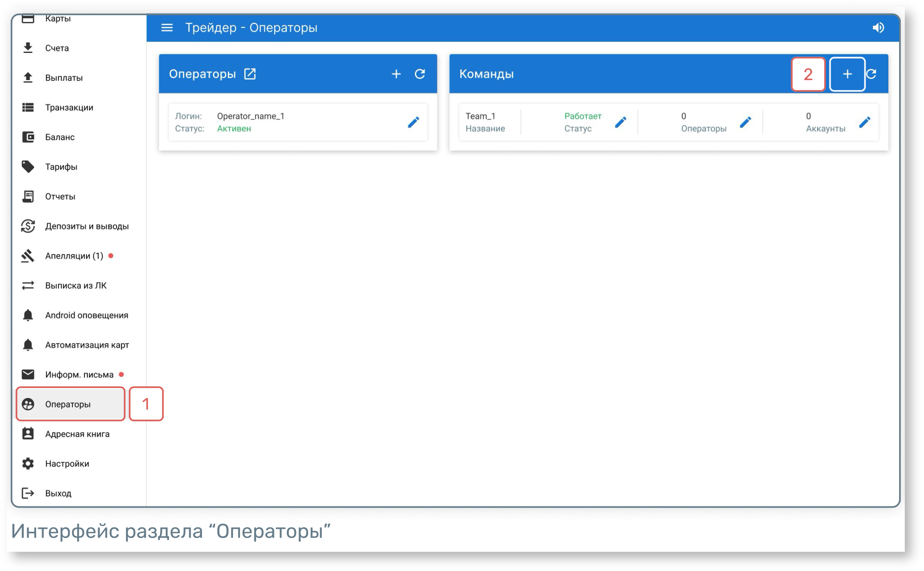This screenshot has height=571, width=924.
Task: Open Депозиты и выводы section
Action: point(87,226)
